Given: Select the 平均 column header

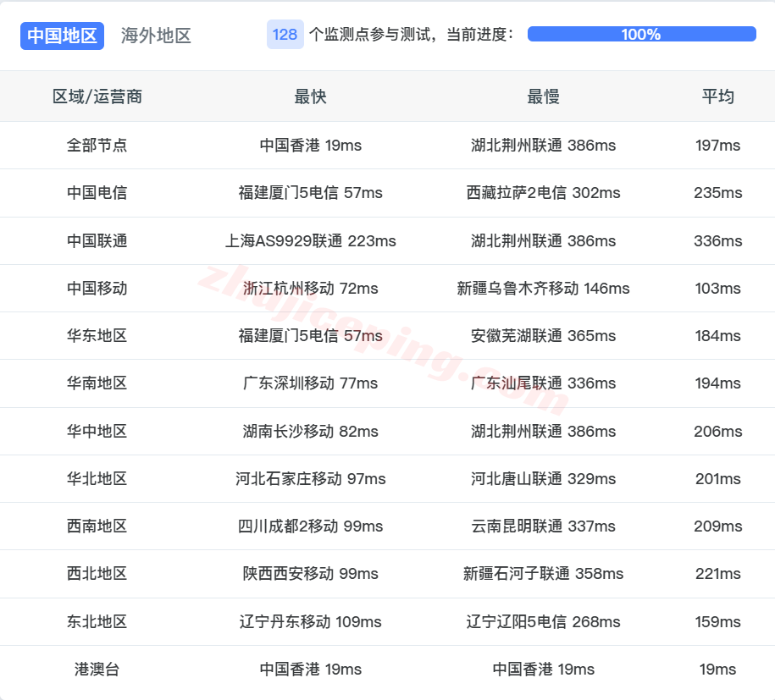Looking at the screenshot, I should tap(717, 96).
